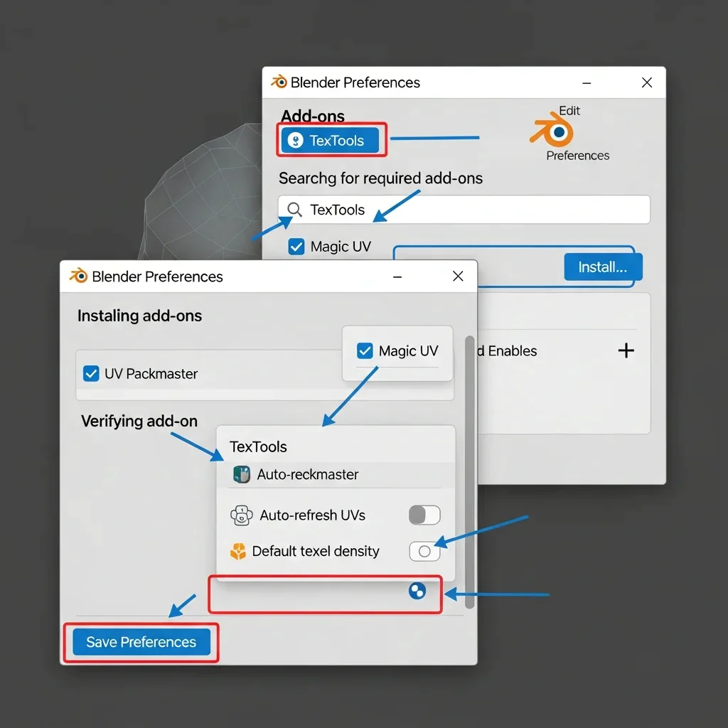Image resolution: width=728 pixels, height=728 pixels.
Task: Uncheck Magic UV in the back window
Action: [x=296, y=247]
